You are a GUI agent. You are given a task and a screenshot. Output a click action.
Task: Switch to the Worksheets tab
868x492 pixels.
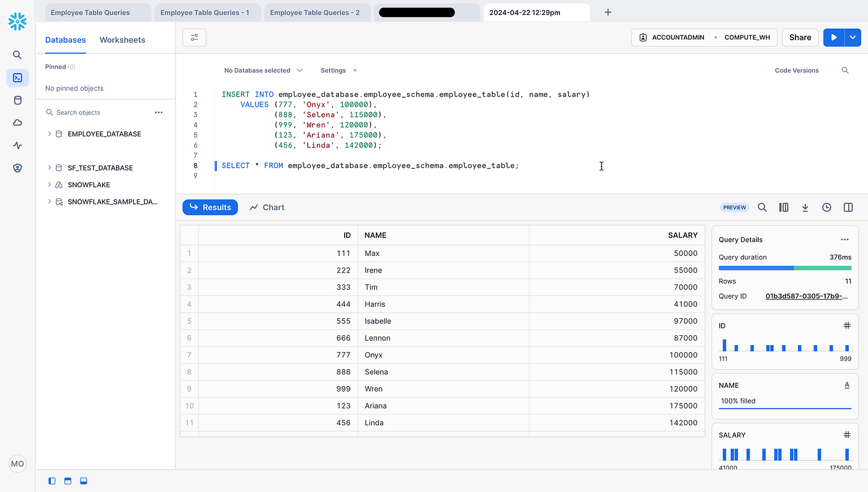tap(122, 40)
